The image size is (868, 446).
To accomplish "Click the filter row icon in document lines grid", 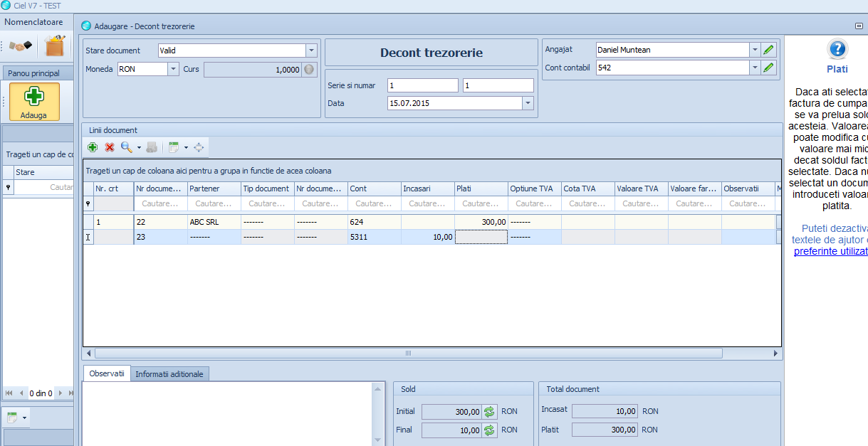I will click(88, 203).
